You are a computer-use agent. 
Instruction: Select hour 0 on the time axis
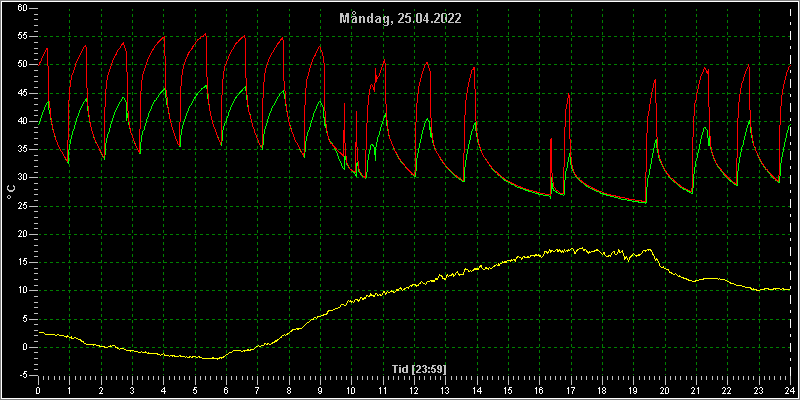click(38, 390)
